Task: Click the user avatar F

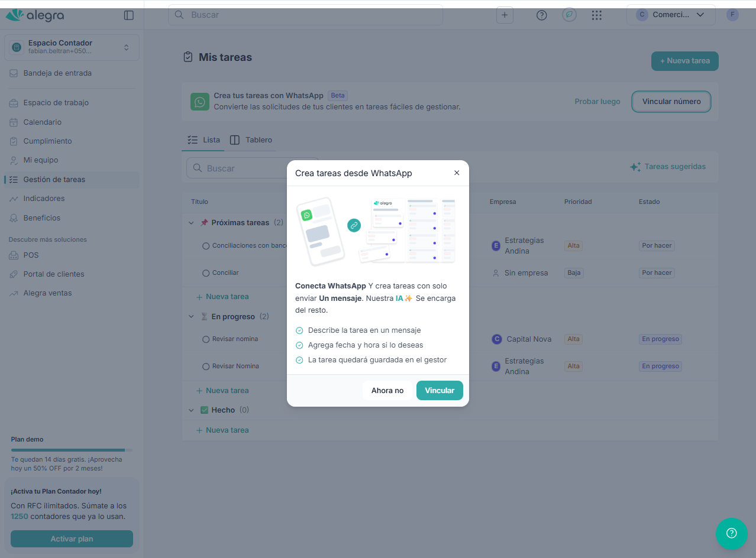Action: (x=732, y=15)
